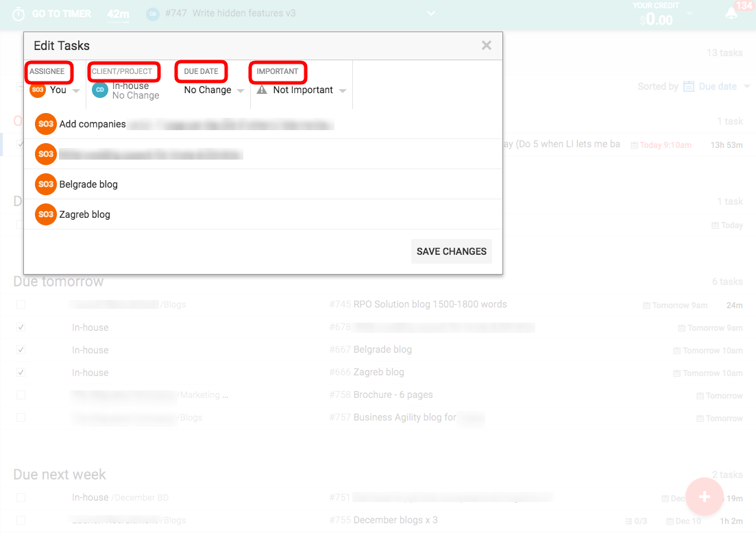Image resolution: width=756 pixels, height=537 pixels.
Task: Click the CD avatar in Client/Project field
Action: 100,90
